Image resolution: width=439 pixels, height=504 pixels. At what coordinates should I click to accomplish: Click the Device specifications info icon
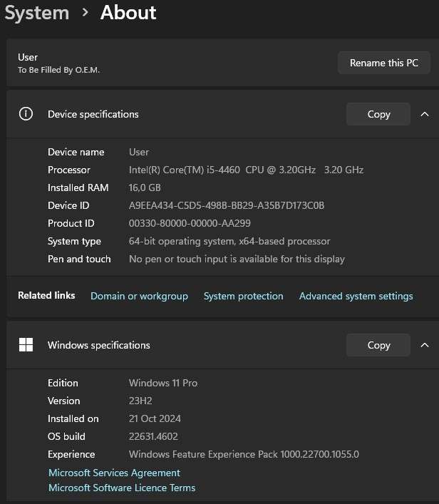point(26,114)
